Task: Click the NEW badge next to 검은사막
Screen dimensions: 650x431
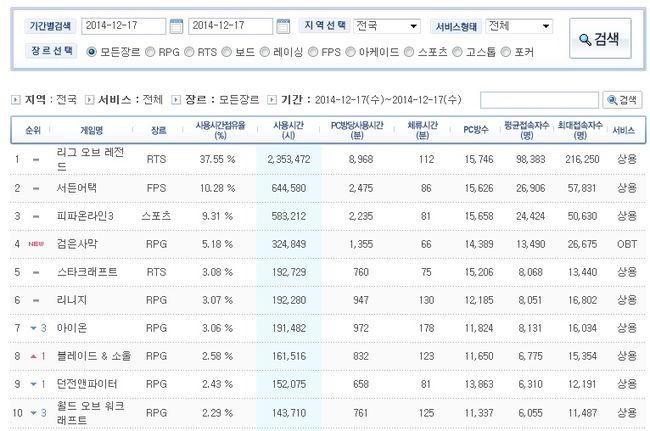Action: click(36, 243)
